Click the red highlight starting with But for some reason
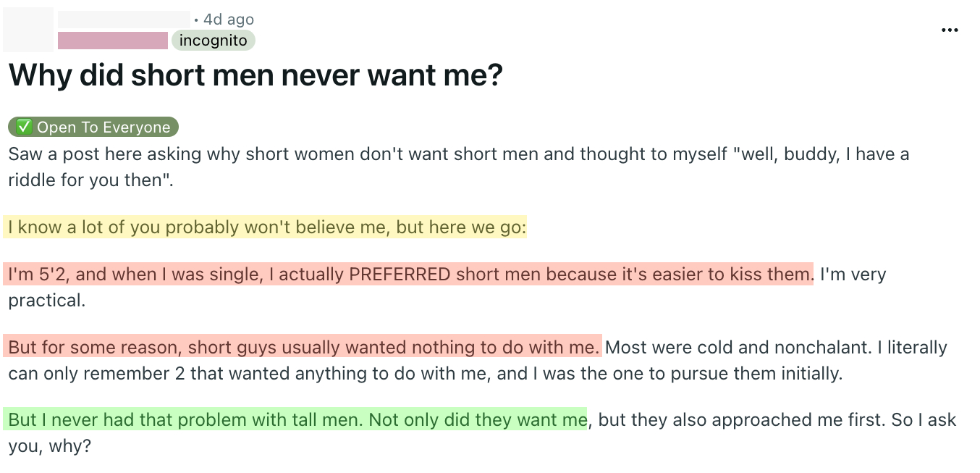 pyautogui.click(x=304, y=347)
